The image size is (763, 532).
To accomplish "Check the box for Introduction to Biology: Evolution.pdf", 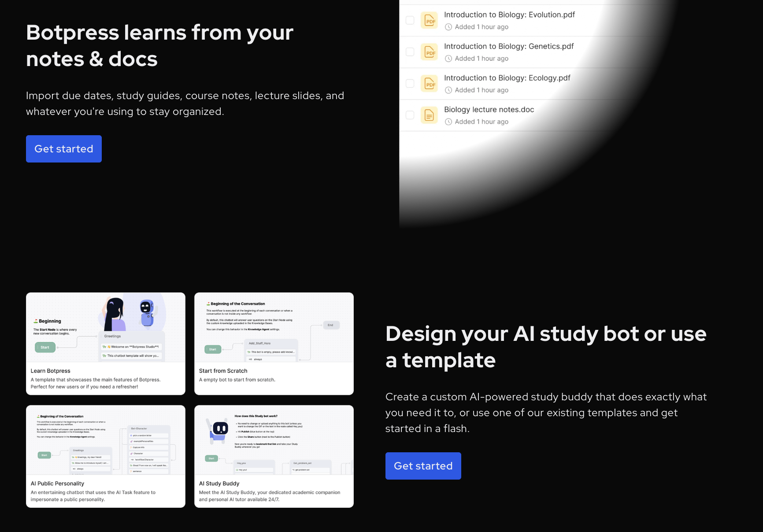I will [410, 20].
